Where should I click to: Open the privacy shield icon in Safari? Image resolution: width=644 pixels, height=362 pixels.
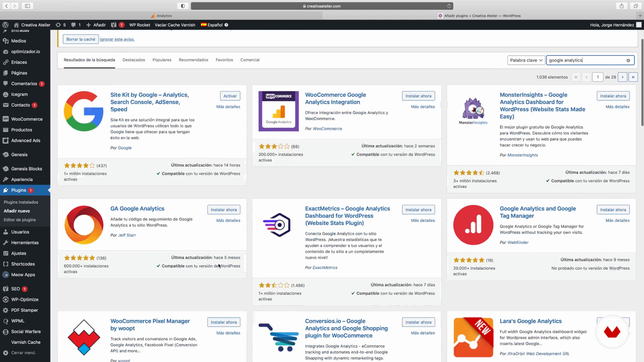[183, 6]
